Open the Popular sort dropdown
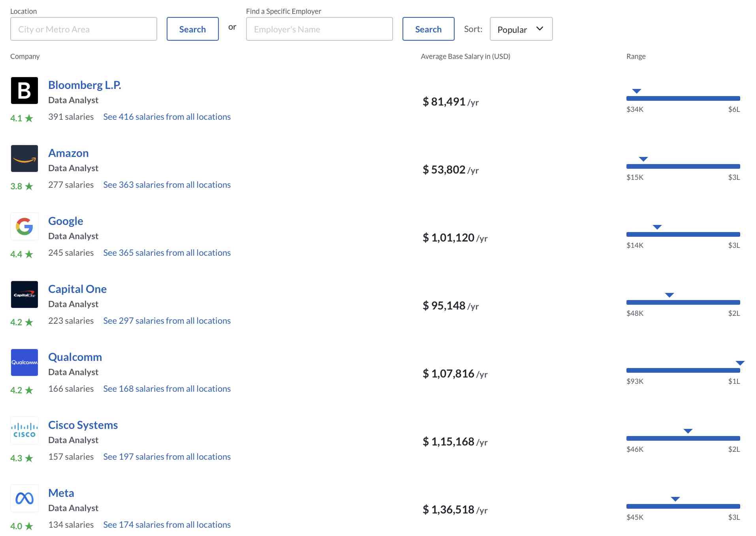 pyautogui.click(x=521, y=29)
